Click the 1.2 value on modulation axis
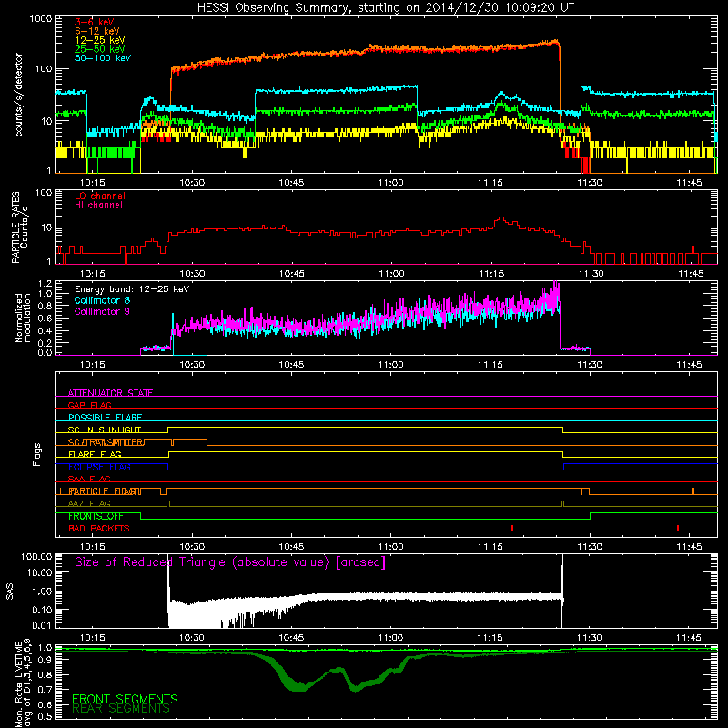Screen dimensions: 728x728 (x=45, y=284)
